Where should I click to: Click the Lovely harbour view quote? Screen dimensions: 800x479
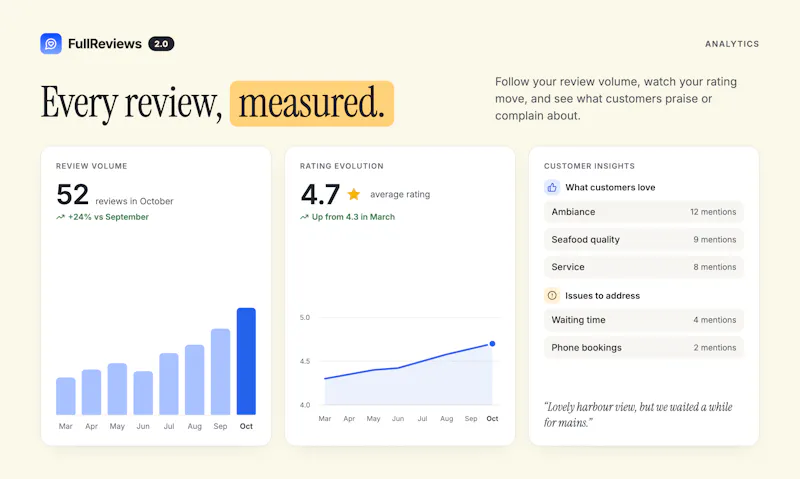638,415
